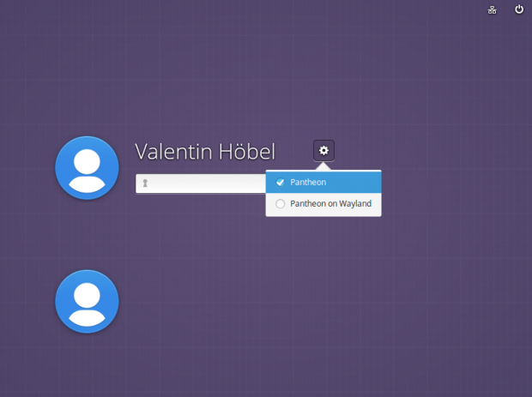Open the network indicator in top panel
The width and height of the screenshot is (532, 397).
(493, 10)
